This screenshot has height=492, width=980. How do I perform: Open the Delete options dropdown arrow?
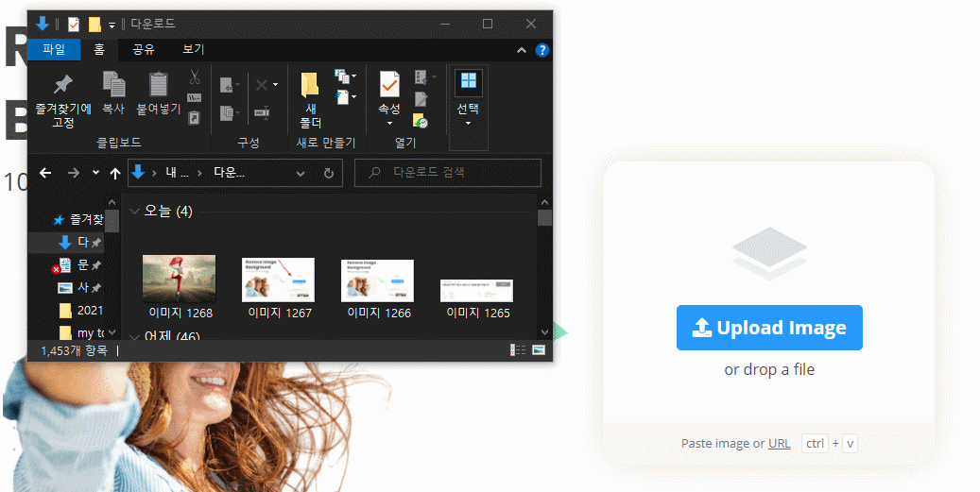click(x=276, y=84)
